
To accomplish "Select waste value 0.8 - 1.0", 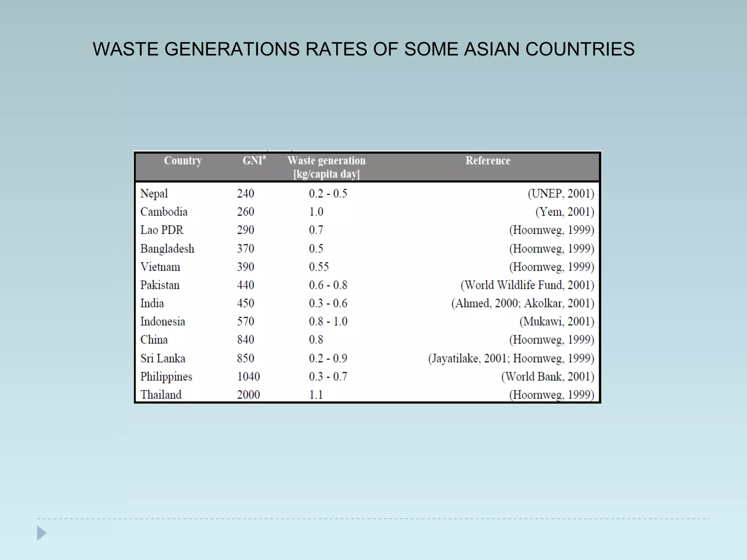I will [x=328, y=322].
